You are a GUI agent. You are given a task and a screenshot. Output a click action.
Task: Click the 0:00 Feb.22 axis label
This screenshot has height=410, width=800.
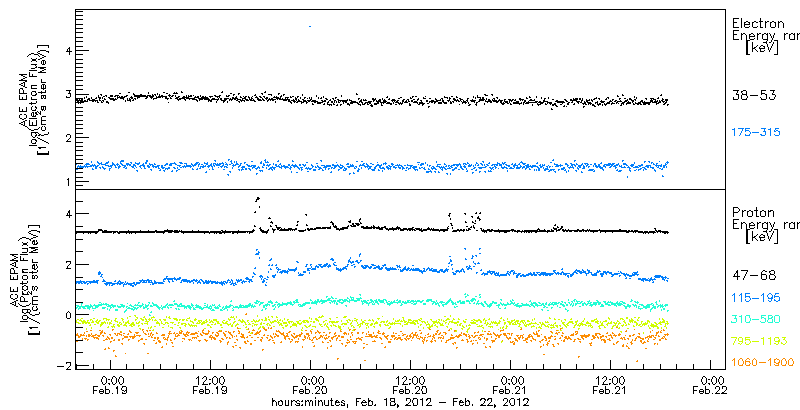pyautogui.click(x=710, y=385)
